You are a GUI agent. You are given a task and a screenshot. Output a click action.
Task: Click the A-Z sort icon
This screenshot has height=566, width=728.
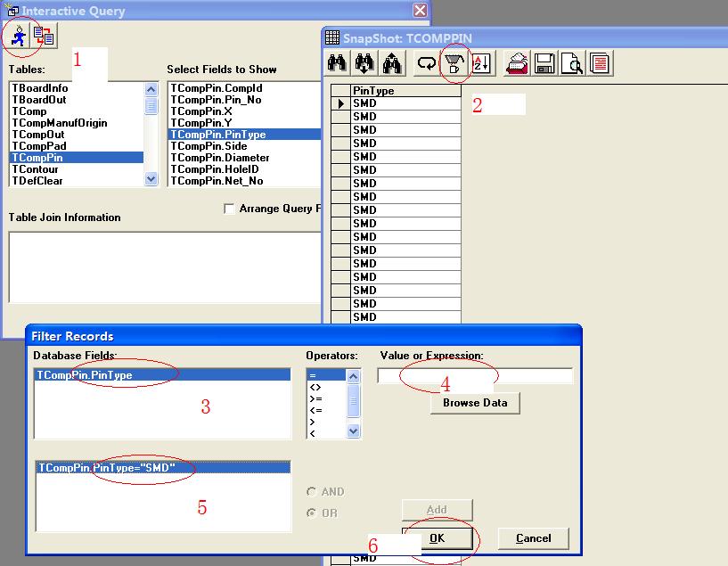[481, 62]
